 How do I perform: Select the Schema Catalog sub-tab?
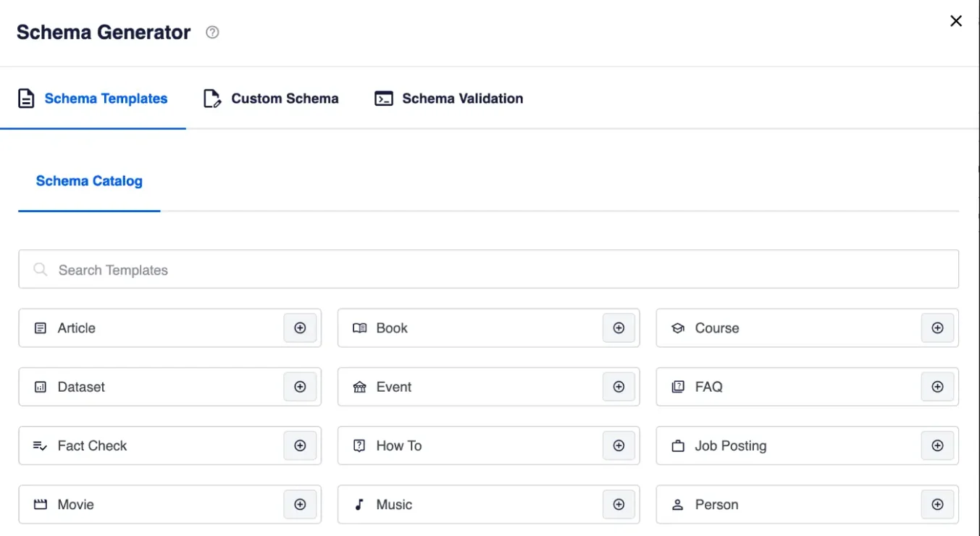89,181
